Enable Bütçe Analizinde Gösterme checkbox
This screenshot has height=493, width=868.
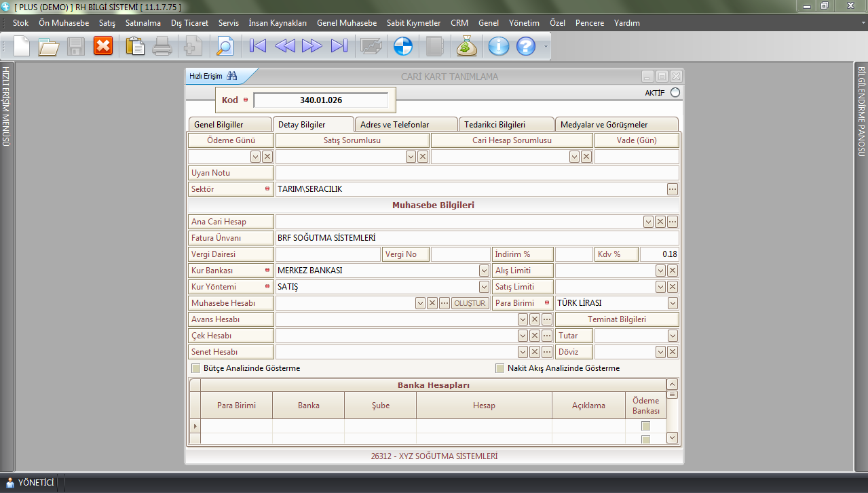pyautogui.click(x=196, y=368)
